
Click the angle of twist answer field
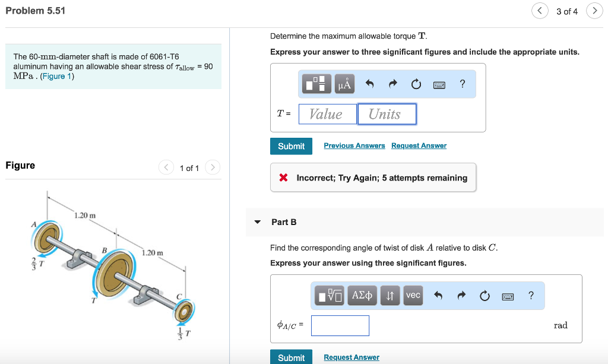340,325
